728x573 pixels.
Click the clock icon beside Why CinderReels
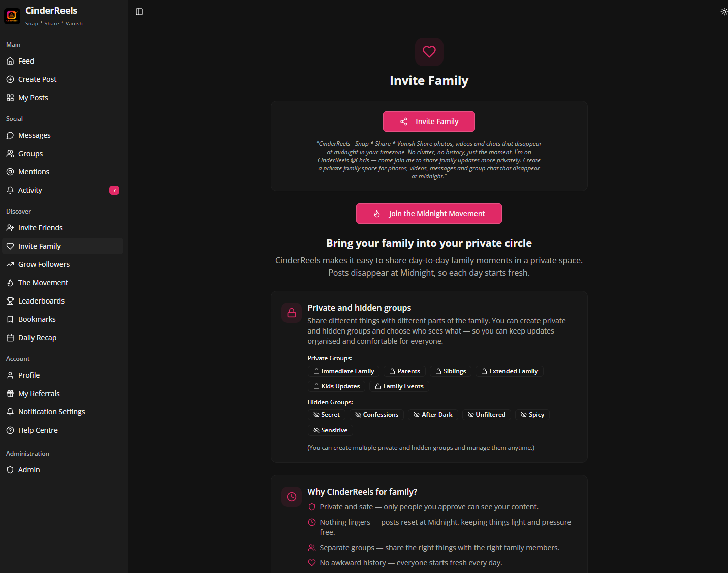pos(292,497)
